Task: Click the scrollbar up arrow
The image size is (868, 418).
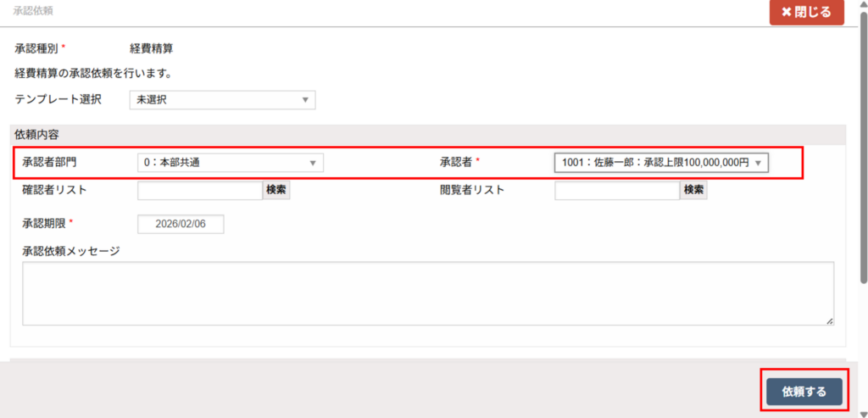Action: (863, 5)
